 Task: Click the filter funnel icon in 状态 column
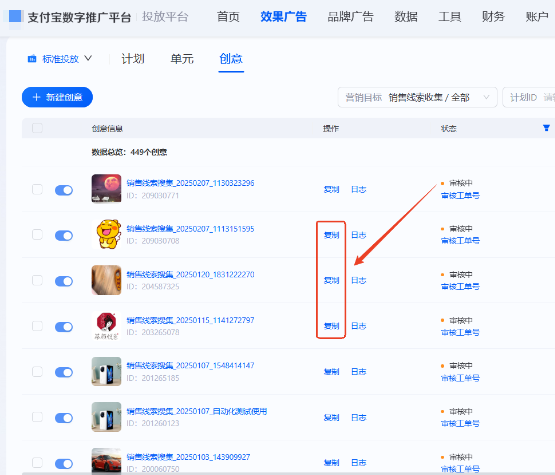click(546, 128)
